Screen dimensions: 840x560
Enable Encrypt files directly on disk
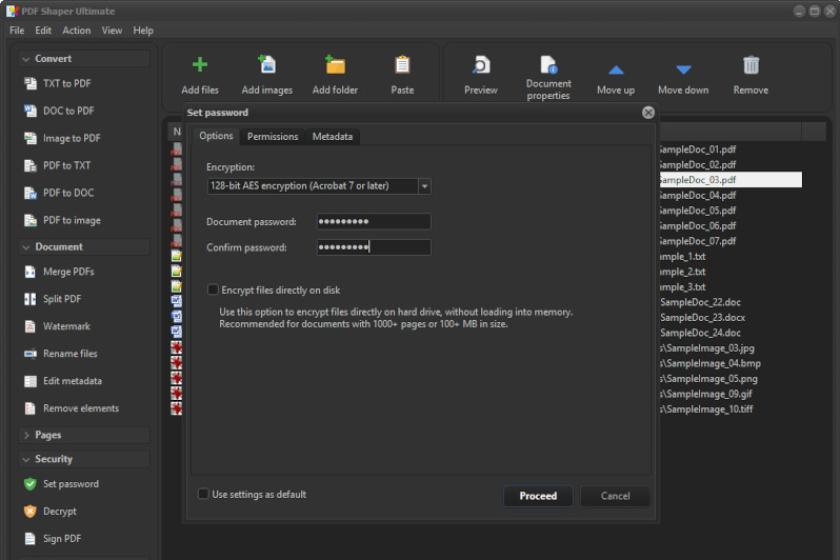click(213, 290)
